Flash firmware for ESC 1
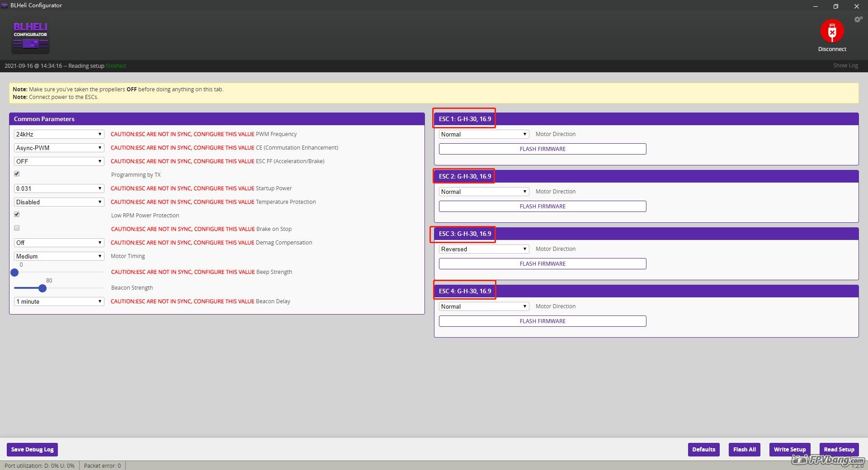This screenshot has width=868, height=470. pyautogui.click(x=542, y=149)
